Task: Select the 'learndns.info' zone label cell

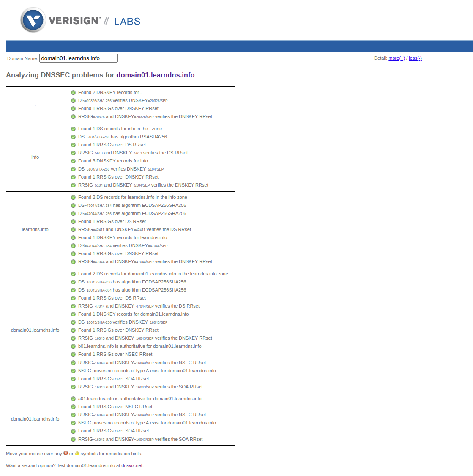Action: pyautogui.click(x=35, y=229)
